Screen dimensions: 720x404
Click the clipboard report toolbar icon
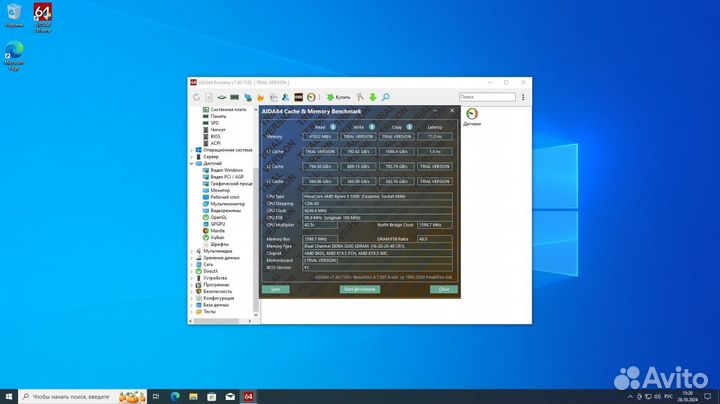pos(273,97)
